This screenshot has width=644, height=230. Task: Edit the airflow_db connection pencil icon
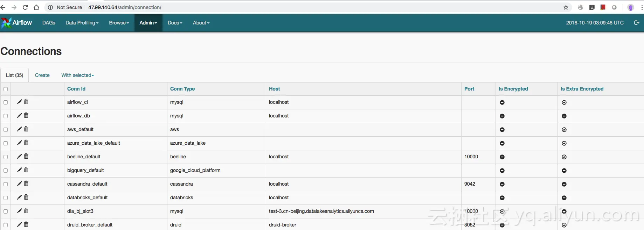pos(20,115)
